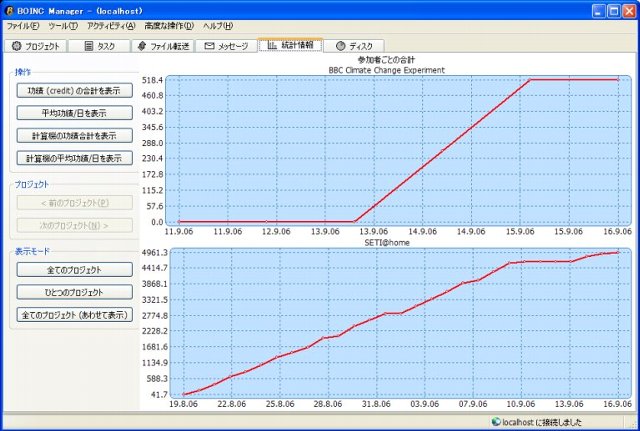The image size is (640, 431).
Task: Click 計算機の平均功績/日を表示 button
Action: click(75, 158)
